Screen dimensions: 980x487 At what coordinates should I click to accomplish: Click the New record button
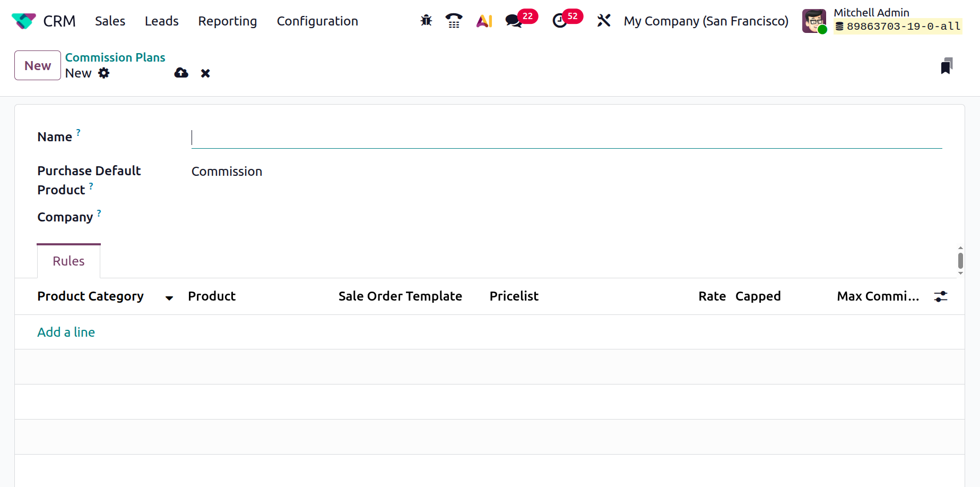tap(38, 65)
